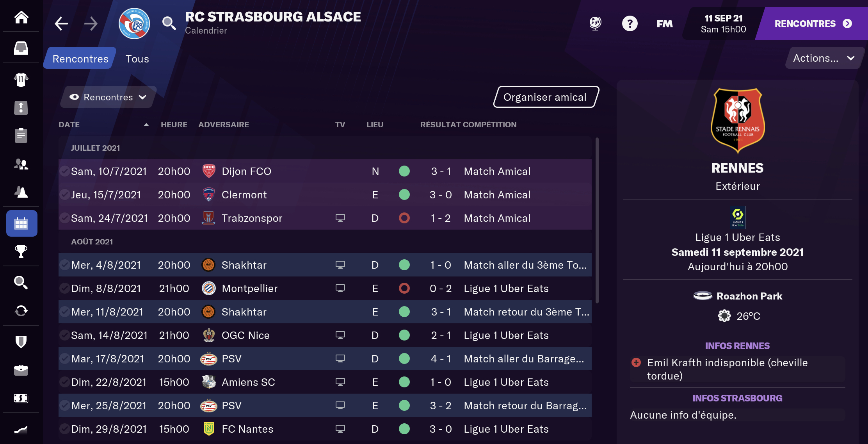The width and height of the screenshot is (868, 444).
Task: Toggle the checkmark on FC Nantes row
Action: click(64, 429)
